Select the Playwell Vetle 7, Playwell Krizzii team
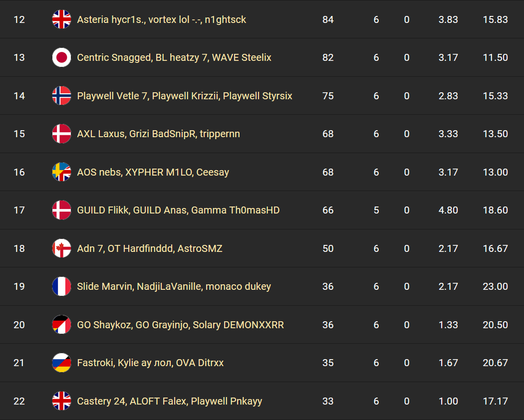 click(x=185, y=96)
